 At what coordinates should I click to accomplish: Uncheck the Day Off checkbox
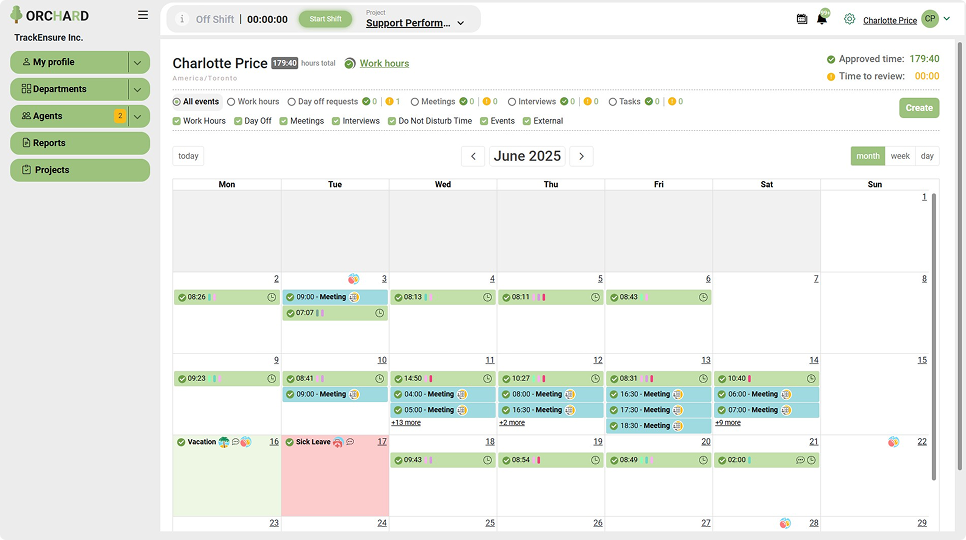coord(238,121)
